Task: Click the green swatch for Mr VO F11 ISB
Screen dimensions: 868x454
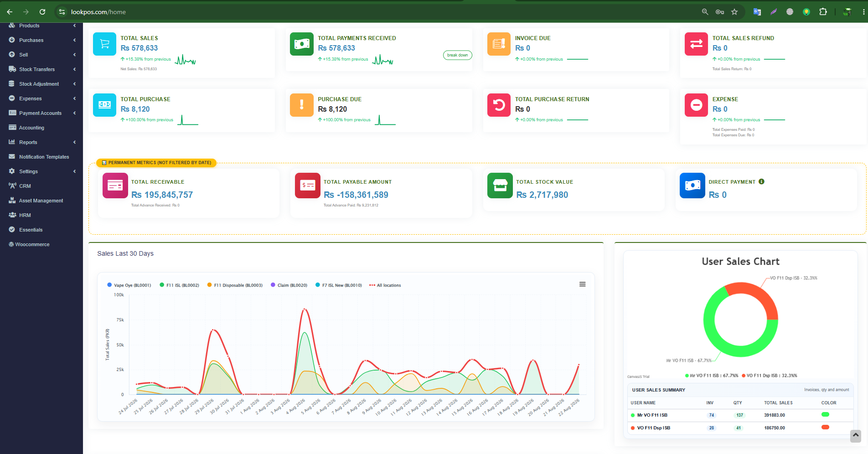Action: click(x=825, y=414)
